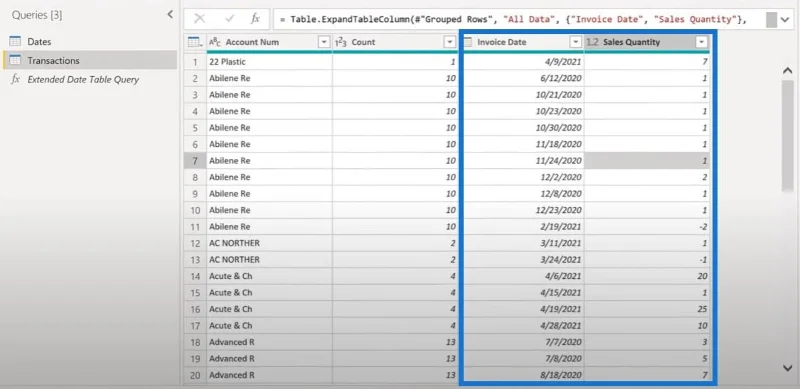800x389 pixels.
Task: Open Count column filter dropdown
Action: [x=449, y=42]
